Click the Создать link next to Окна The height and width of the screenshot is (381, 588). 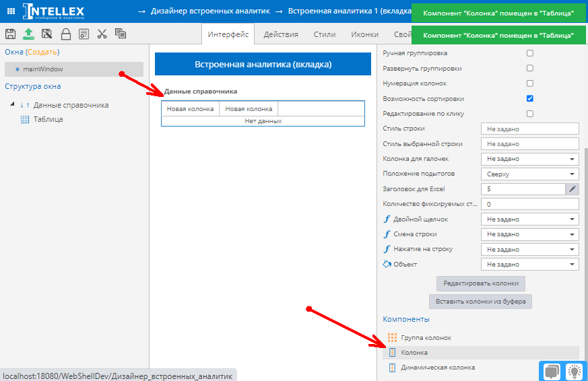point(42,52)
